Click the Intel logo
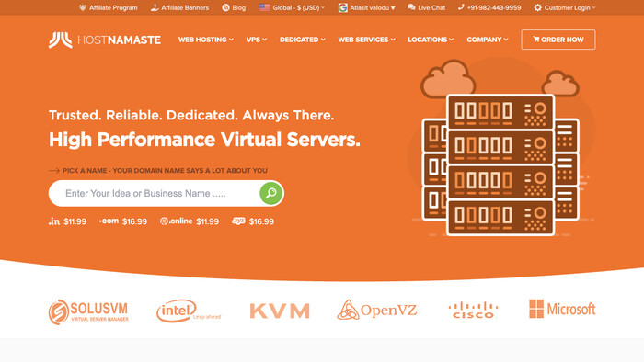Image resolution: width=644 pixels, height=362 pixels. [x=188, y=311]
